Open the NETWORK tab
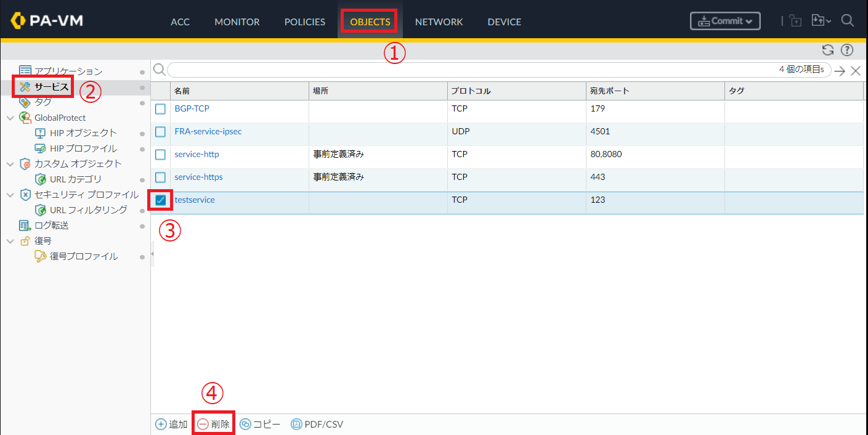This screenshot has height=435, width=868. coord(439,22)
